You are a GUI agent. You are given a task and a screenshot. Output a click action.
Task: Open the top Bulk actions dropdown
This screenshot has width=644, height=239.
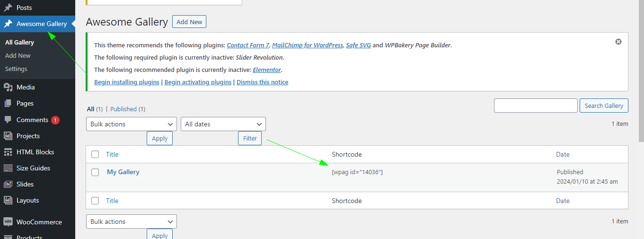tap(131, 124)
